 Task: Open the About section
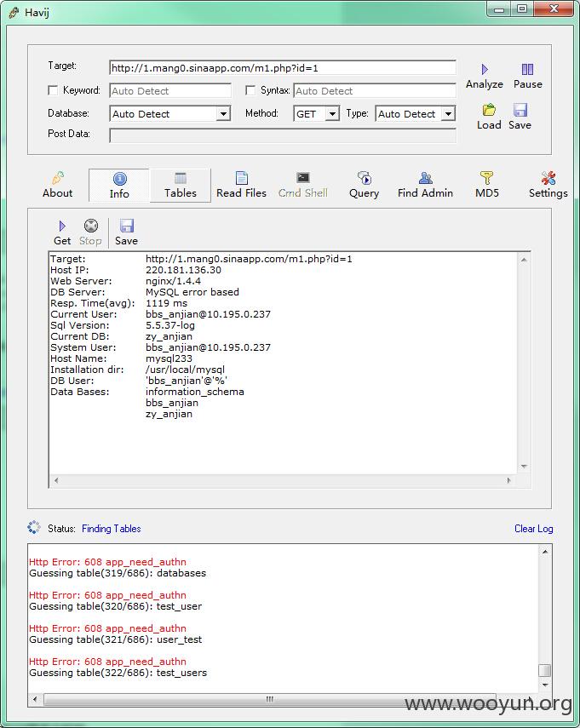pos(58,185)
